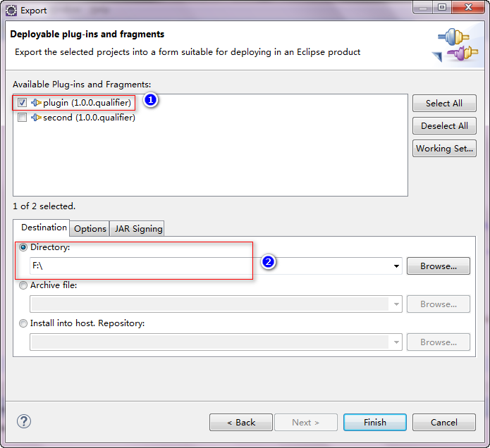Select the Archive file radio button

[x=23, y=285]
